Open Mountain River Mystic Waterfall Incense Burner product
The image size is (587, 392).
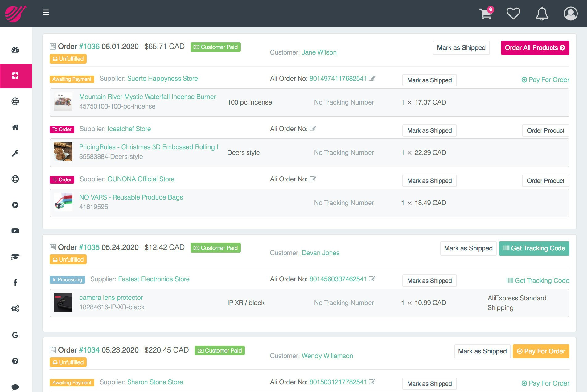point(147,97)
